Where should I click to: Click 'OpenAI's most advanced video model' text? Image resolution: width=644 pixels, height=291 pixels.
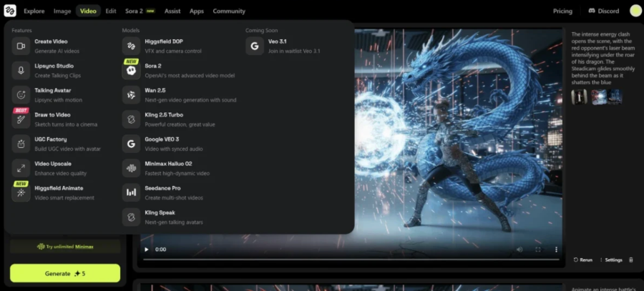click(190, 76)
